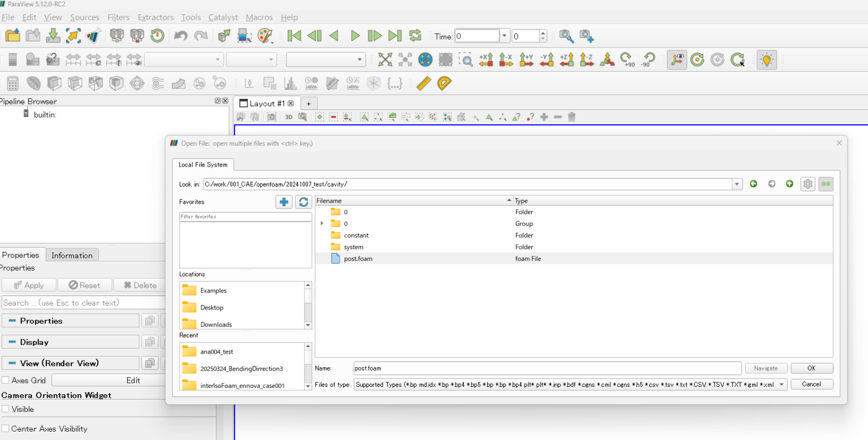Click the Reset Camera icon
This screenshot has height=440, width=868.
(385, 60)
